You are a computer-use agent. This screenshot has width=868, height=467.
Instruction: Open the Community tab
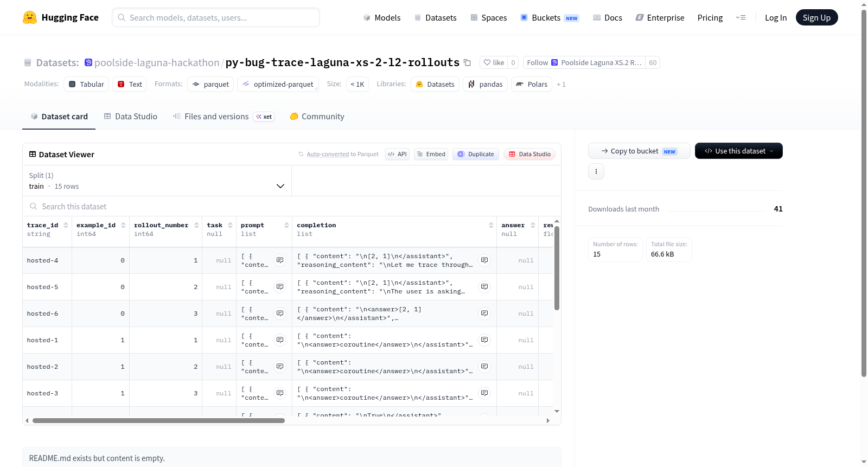pyautogui.click(x=317, y=117)
